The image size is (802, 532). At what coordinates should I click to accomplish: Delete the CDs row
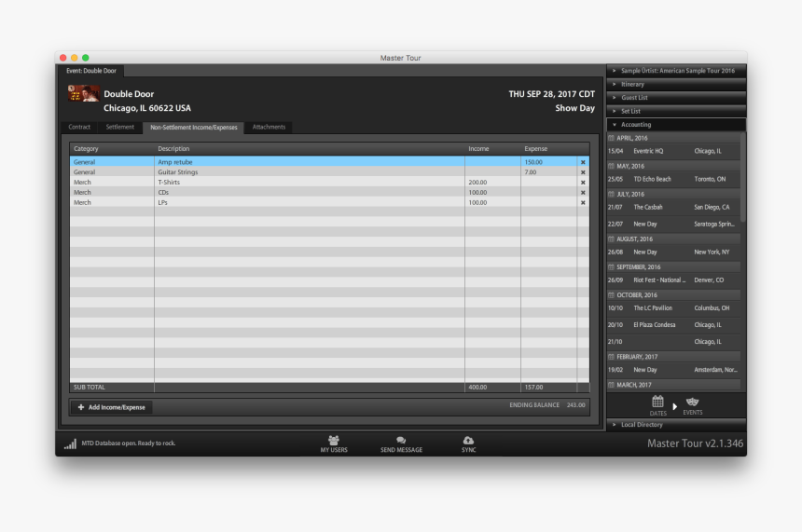click(x=583, y=193)
